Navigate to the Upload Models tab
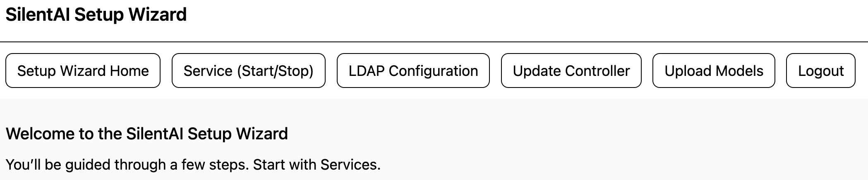This screenshot has width=868, height=180. [x=714, y=71]
